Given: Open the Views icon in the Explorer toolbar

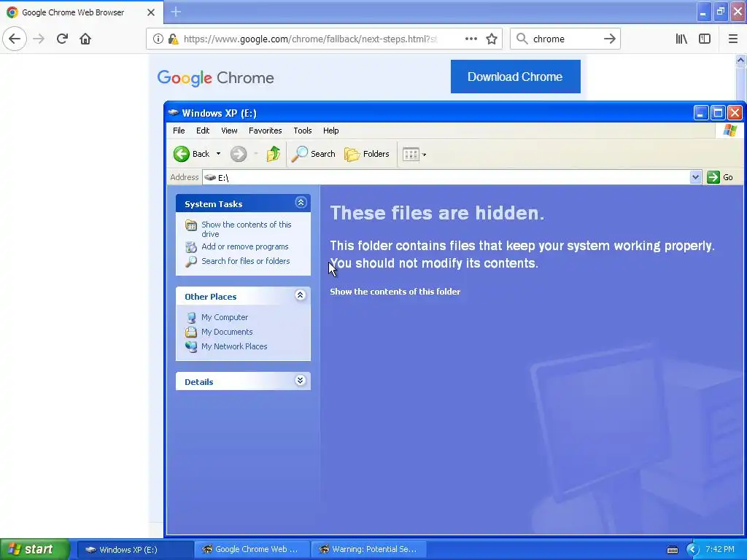Looking at the screenshot, I should (x=411, y=154).
